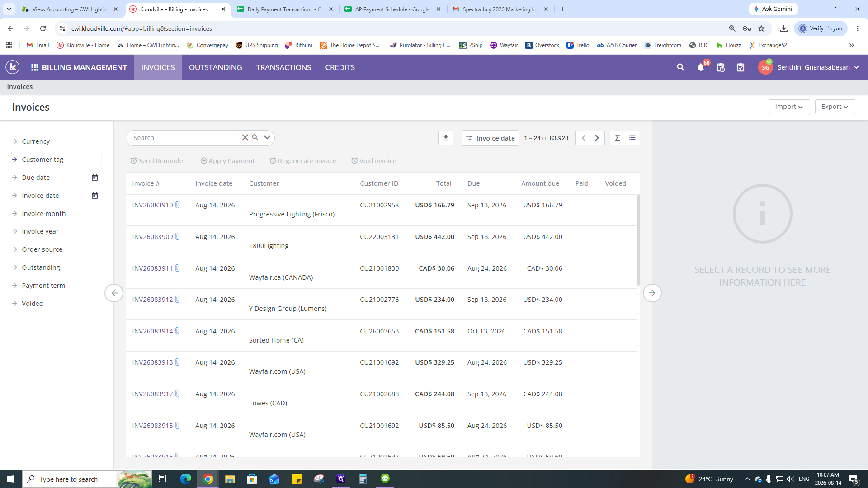Image resolution: width=868 pixels, height=488 pixels.
Task: Switch to AP Payment Schedule browser tab
Action: 392,9
